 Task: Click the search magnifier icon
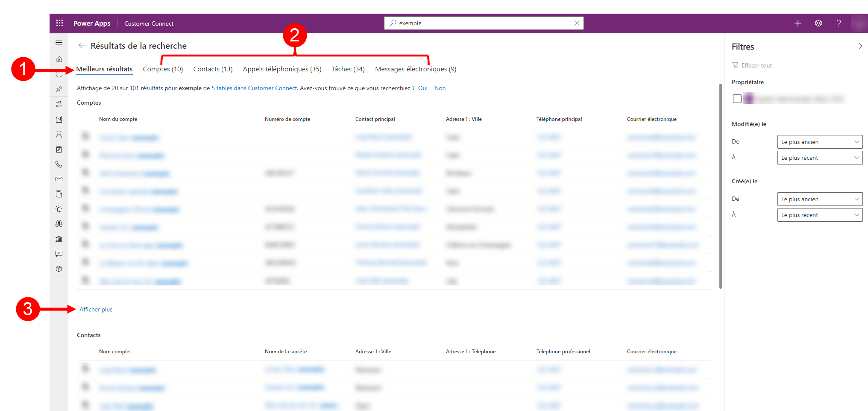393,23
